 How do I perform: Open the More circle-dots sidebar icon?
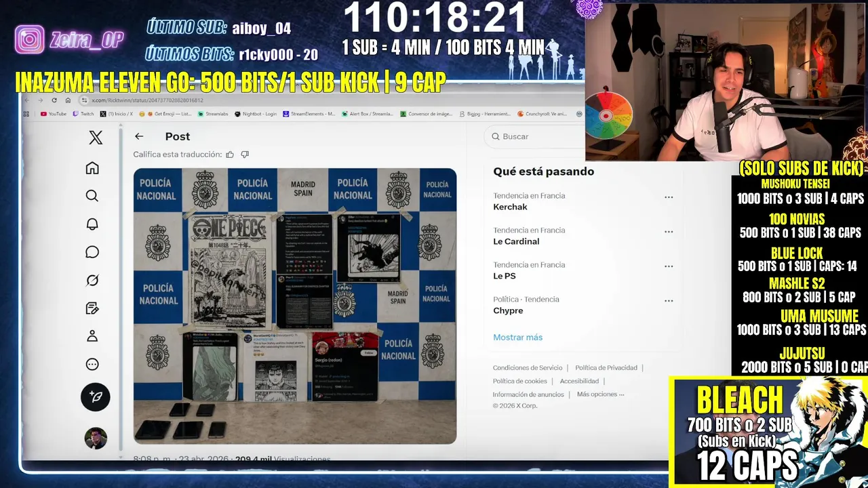[92, 365]
